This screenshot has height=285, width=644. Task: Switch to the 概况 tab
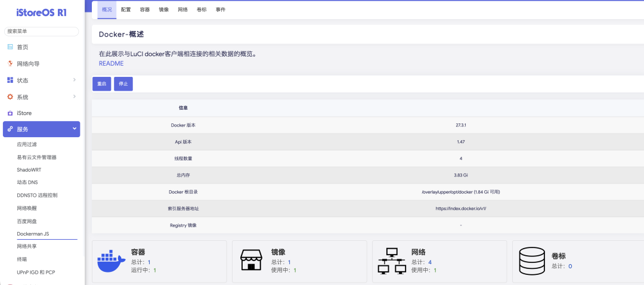[107, 10]
